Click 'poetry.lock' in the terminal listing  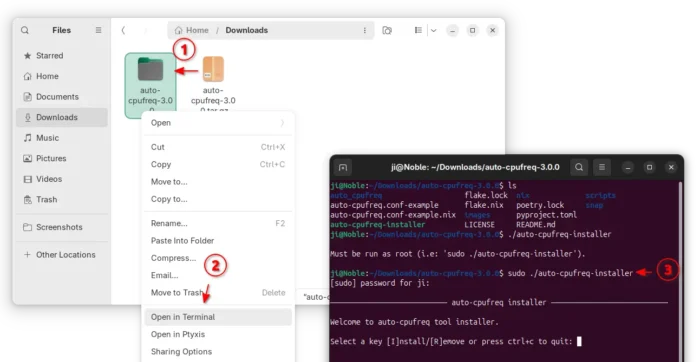(540, 205)
